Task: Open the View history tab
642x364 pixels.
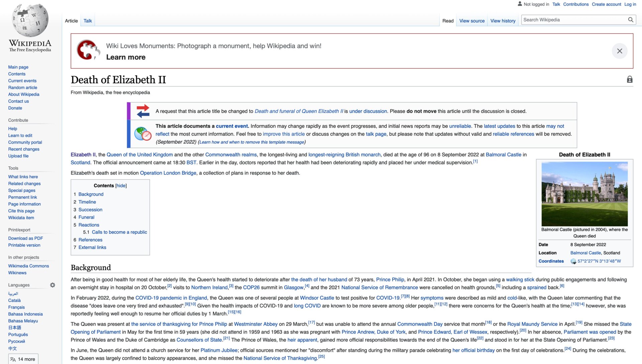Action: click(503, 21)
